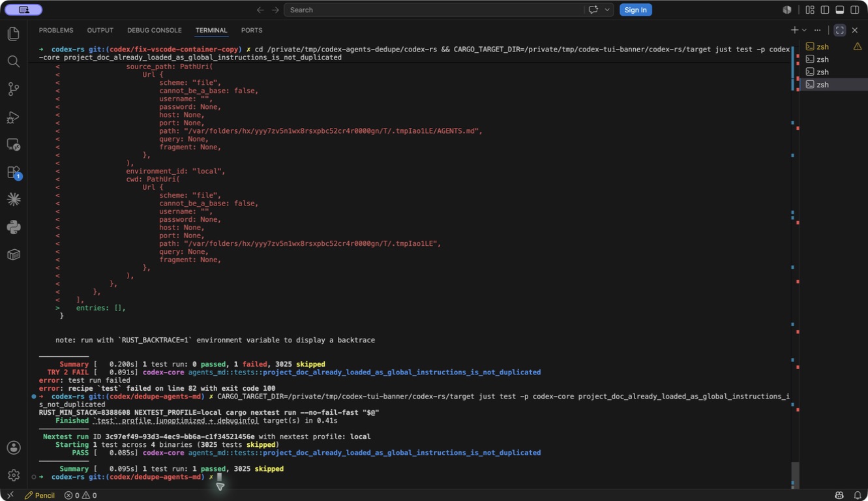Click the AGENTS.md path line in terminal
Viewport: 868px width, 501px height.
point(320,131)
